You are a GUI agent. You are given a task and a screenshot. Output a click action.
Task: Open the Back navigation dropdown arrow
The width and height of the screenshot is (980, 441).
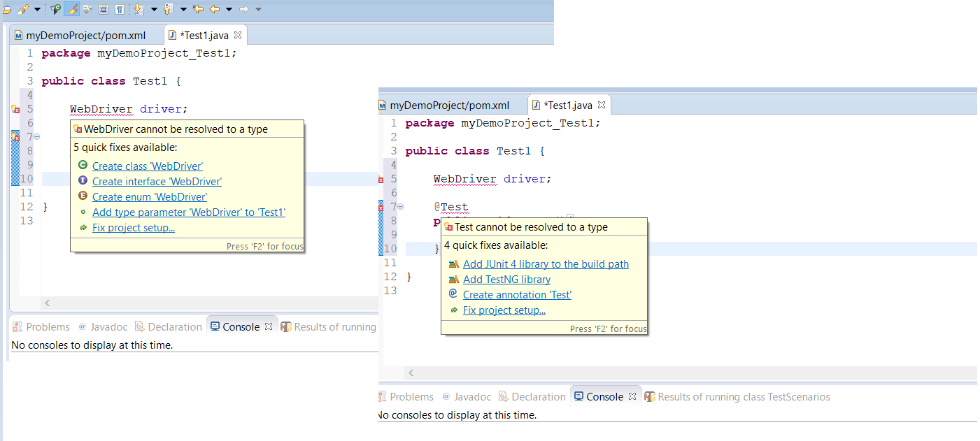click(228, 9)
